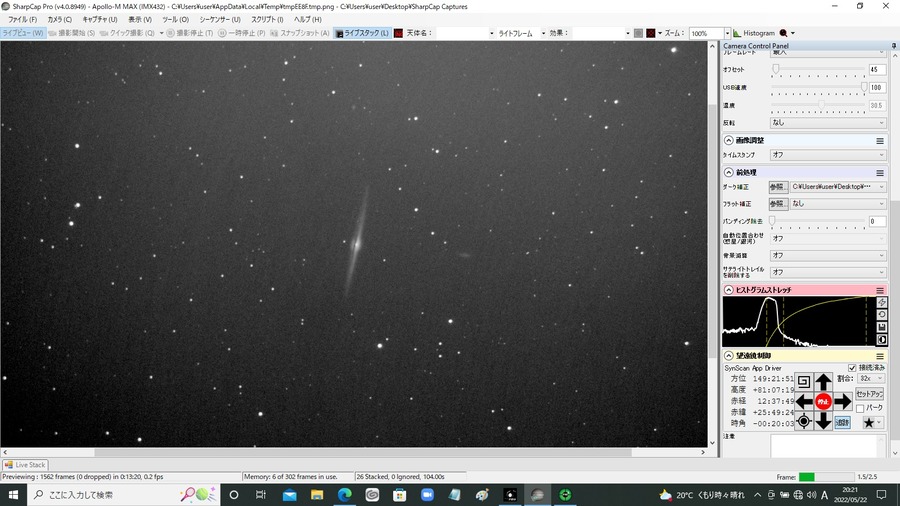900x506 pixels.
Task: Open the SharpCap icon in Windows taskbar
Action: [537, 495]
